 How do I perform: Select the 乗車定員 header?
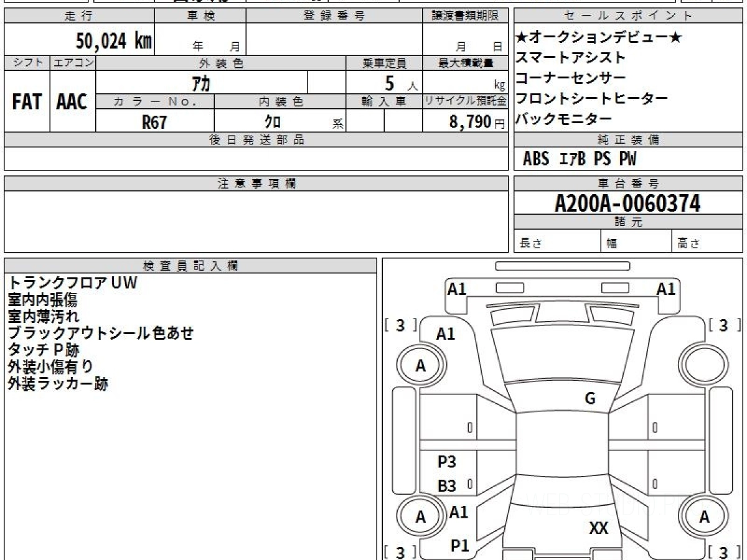384,63
